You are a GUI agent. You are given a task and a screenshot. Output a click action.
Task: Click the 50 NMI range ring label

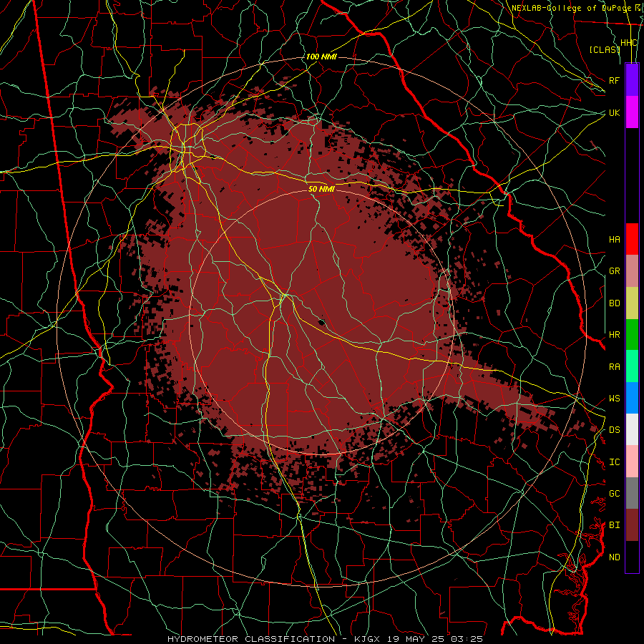(321, 189)
